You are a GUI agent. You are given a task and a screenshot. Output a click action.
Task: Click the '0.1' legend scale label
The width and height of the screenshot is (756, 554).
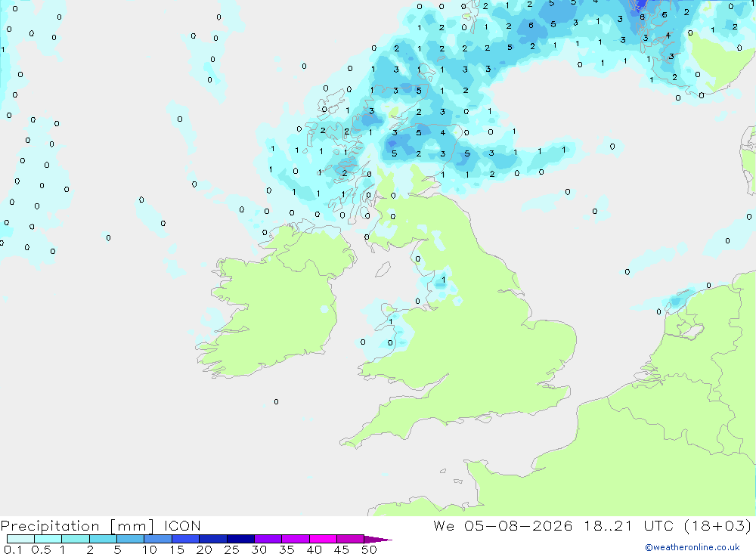tap(13, 549)
